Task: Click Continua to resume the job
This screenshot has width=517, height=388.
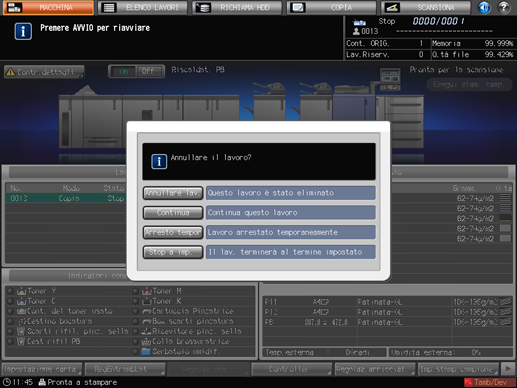Action: point(173,213)
